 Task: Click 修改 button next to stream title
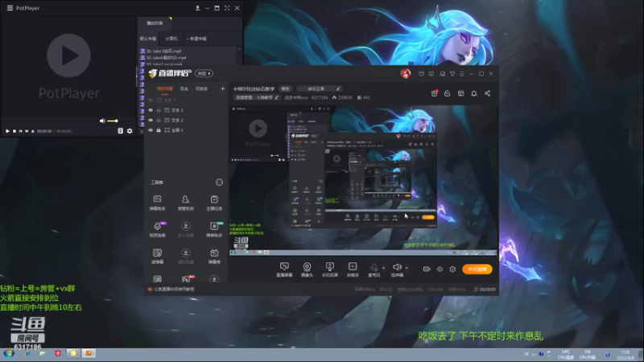coord(286,88)
